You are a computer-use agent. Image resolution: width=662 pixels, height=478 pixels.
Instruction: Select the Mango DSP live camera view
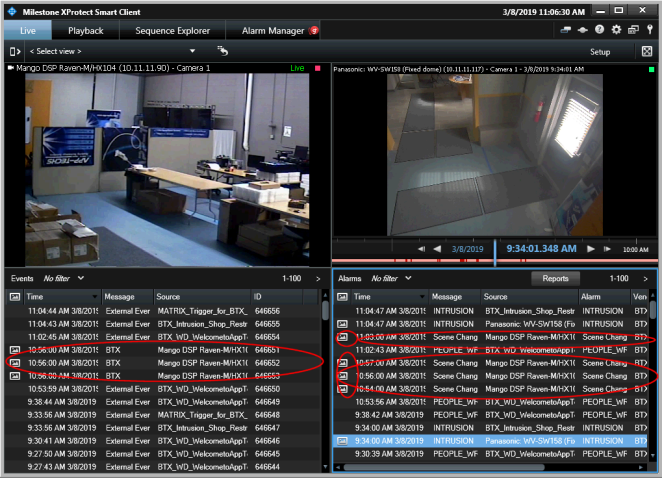coord(167,170)
